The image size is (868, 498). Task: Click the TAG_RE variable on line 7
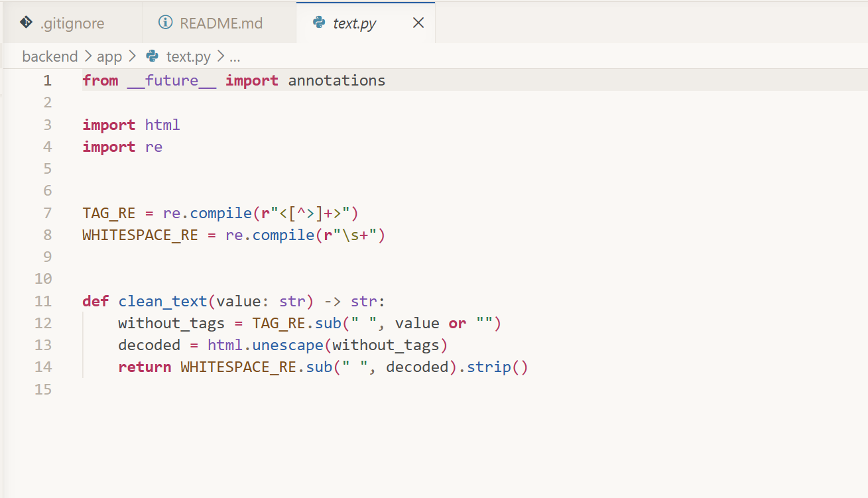click(x=109, y=213)
